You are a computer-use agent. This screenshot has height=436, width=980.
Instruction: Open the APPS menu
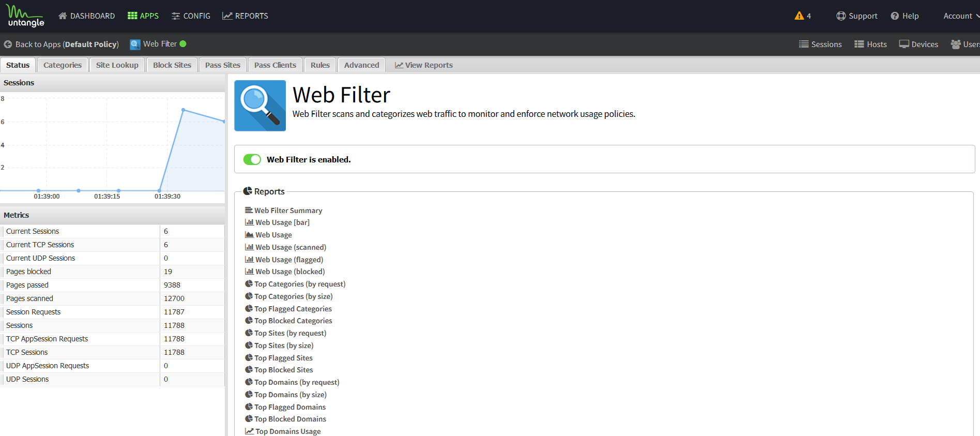click(x=143, y=16)
